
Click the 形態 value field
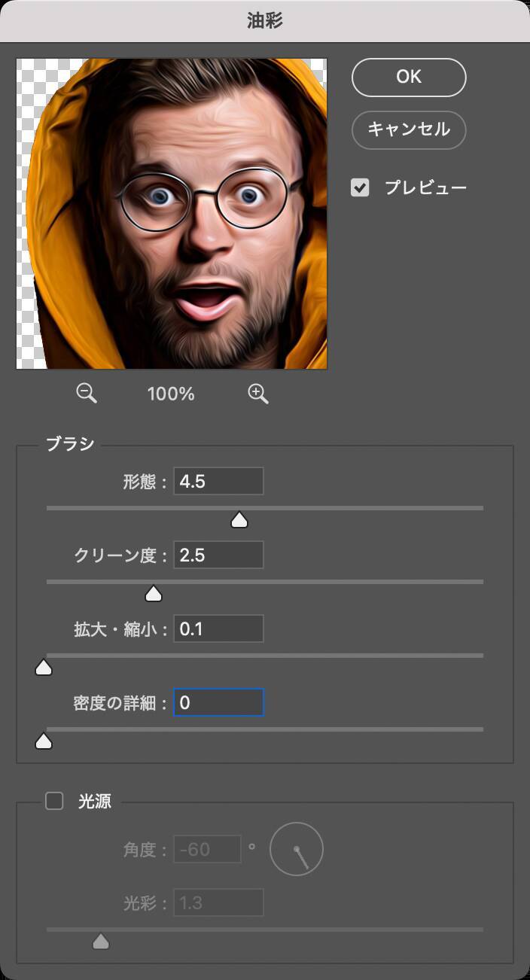(218, 481)
